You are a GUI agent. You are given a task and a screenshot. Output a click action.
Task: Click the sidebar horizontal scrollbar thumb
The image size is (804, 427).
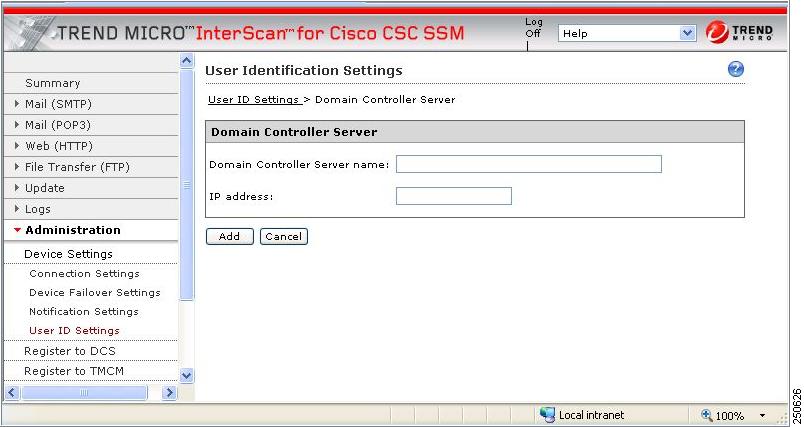click(x=85, y=393)
